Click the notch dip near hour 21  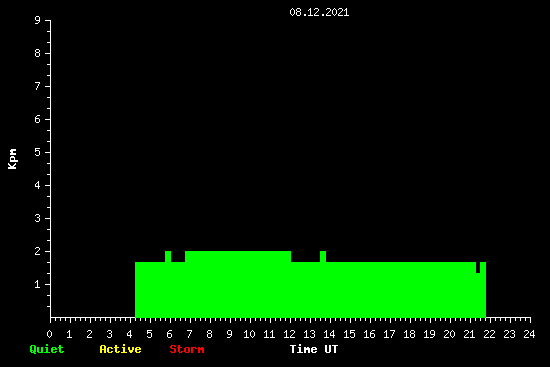point(478,267)
